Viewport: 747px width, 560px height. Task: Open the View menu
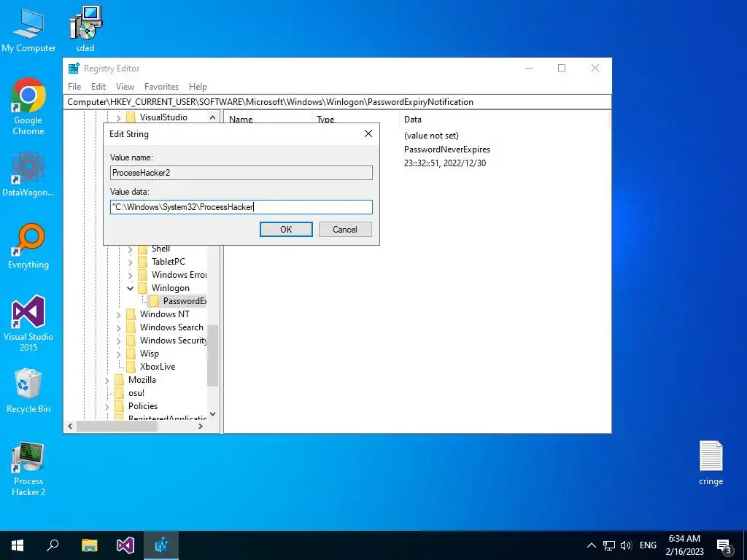pos(125,87)
